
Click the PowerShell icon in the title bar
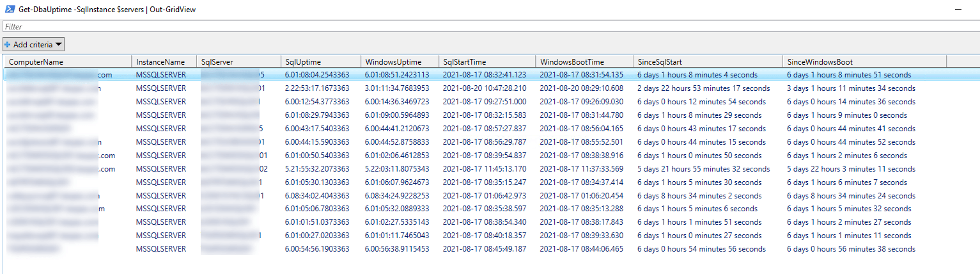7,10
